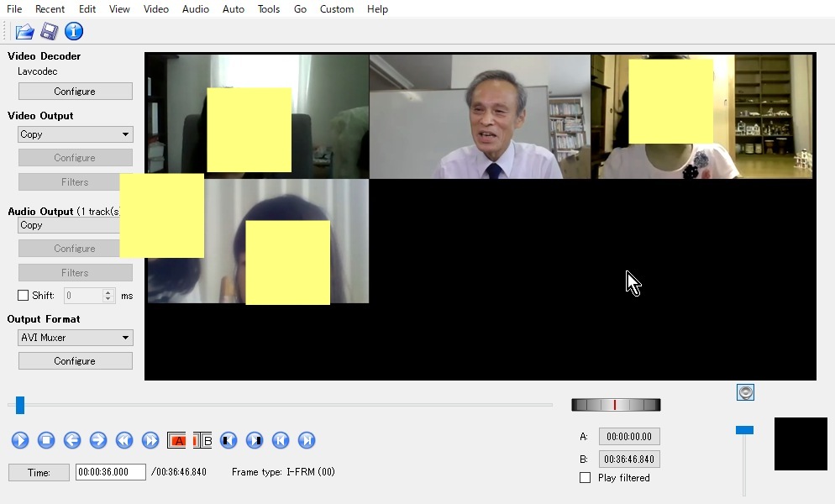Configure the Lavcodec video decoder
Screen dimensions: 835x504
tap(75, 91)
